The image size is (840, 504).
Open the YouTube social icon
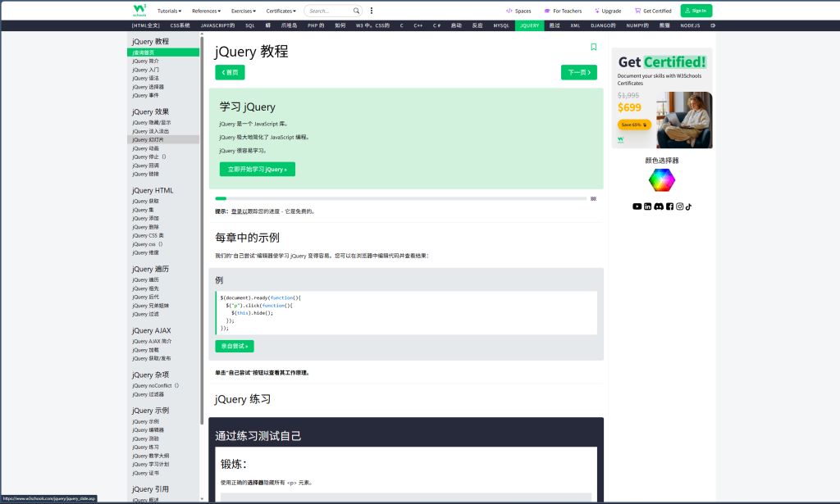point(637,207)
